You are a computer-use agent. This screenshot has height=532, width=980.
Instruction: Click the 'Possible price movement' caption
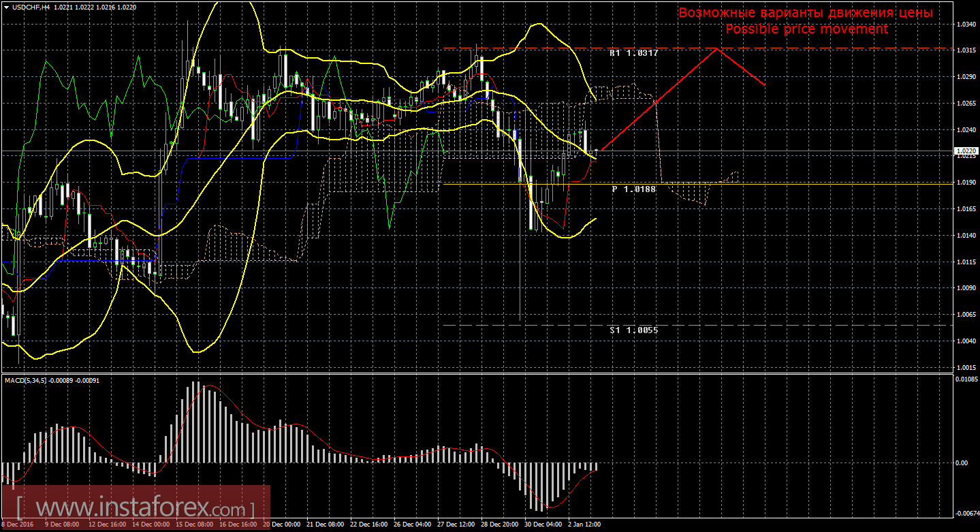point(806,29)
